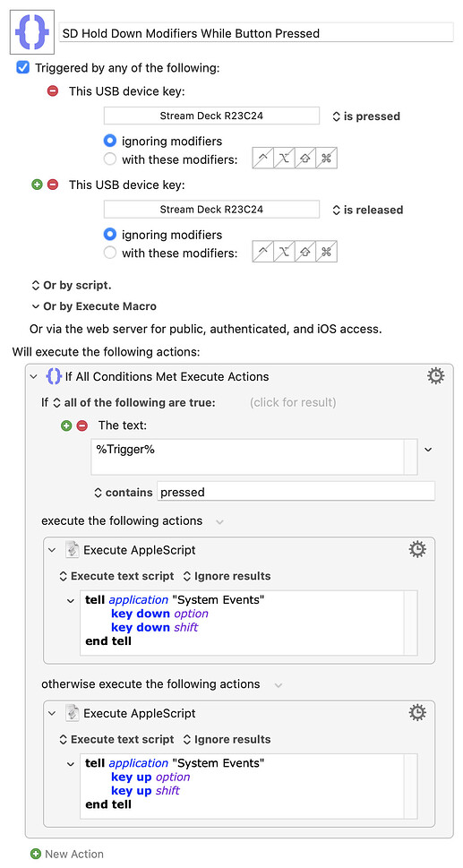Change the contains comparison popup

pyautogui.click(x=124, y=492)
